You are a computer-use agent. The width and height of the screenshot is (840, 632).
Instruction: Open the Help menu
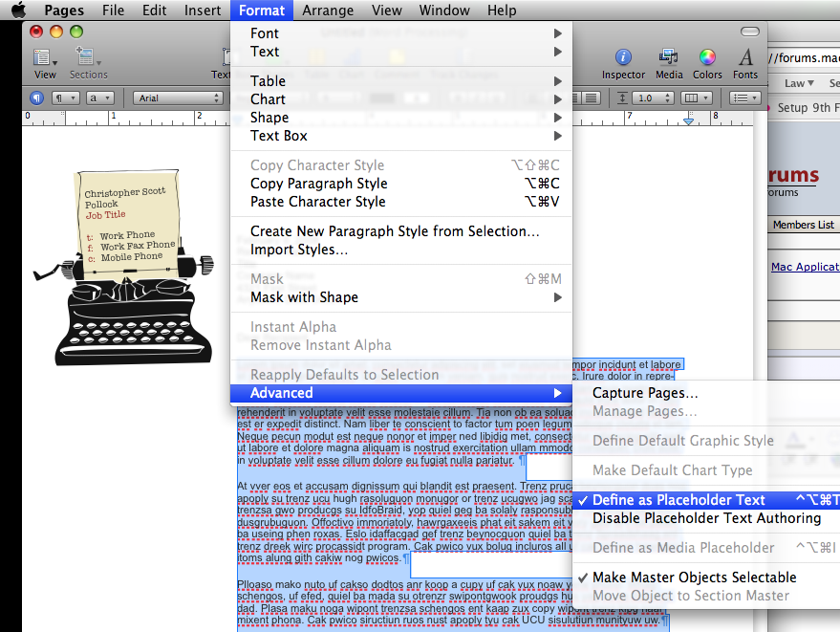[502, 11]
